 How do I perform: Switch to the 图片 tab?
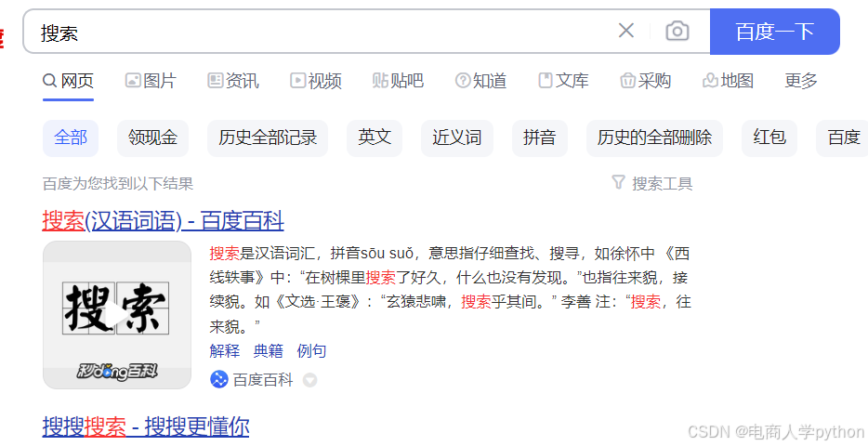coord(151,81)
